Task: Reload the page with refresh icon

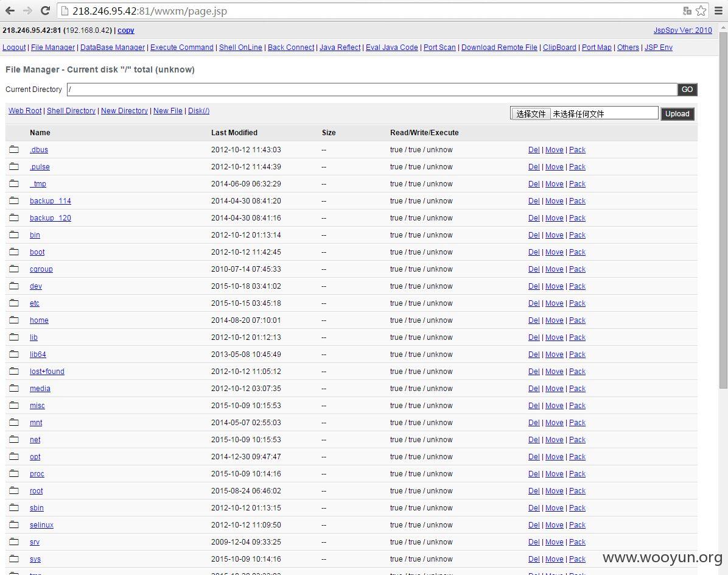Action: pos(45,11)
